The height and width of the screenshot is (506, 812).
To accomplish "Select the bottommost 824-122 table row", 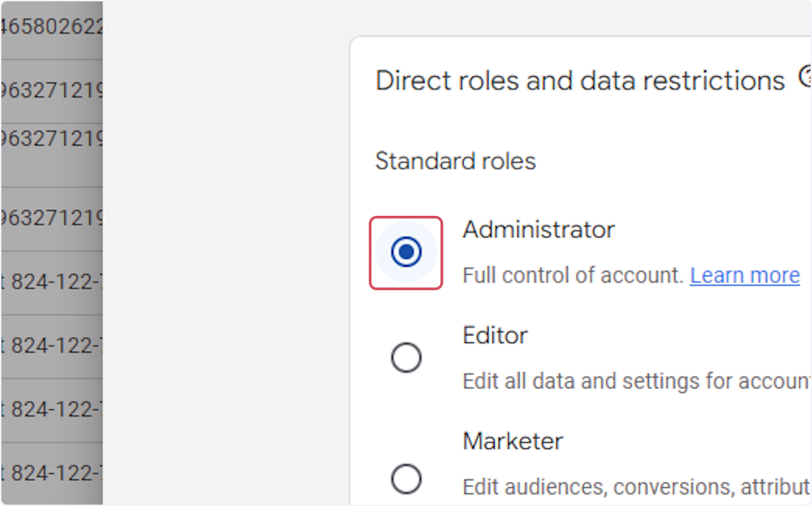I will tap(51, 474).
